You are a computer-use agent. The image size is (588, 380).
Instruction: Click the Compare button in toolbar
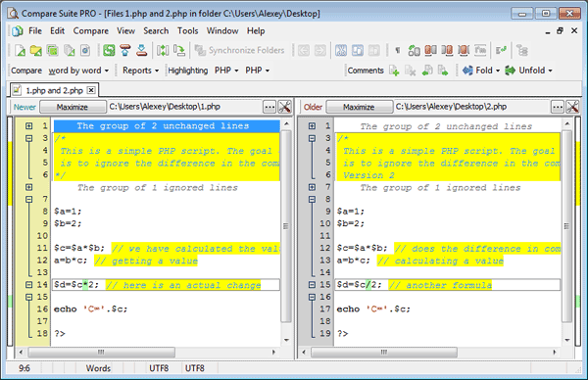coord(26,71)
